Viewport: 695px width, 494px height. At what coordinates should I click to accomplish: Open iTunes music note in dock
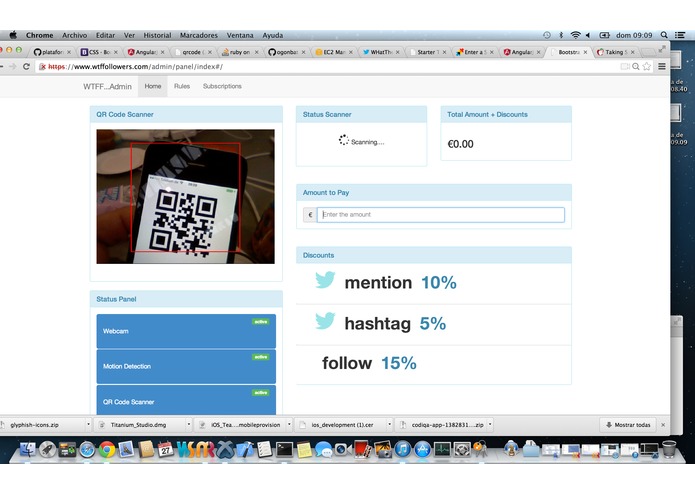coord(402,450)
